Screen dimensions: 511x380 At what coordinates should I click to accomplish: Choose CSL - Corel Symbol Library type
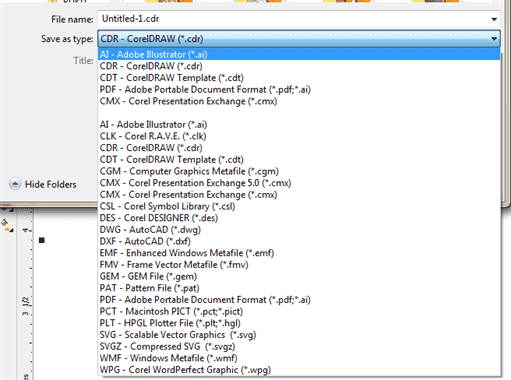coord(299,206)
